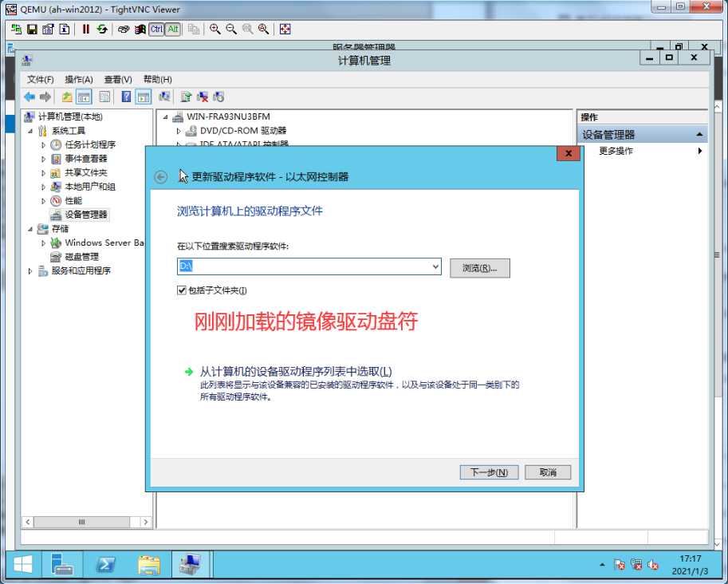
Task: Click the wizard's back arrow button
Action: (x=161, y=177)
